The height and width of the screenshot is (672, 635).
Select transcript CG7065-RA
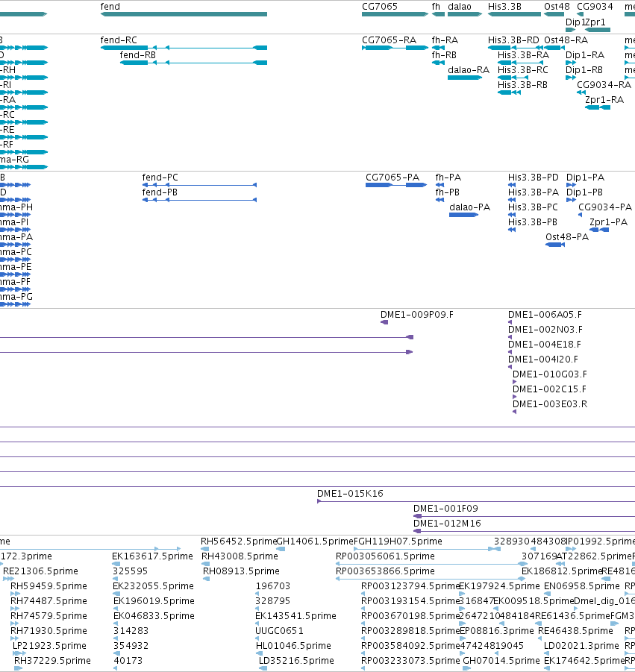pyautogui.click(x=395, y=48)
